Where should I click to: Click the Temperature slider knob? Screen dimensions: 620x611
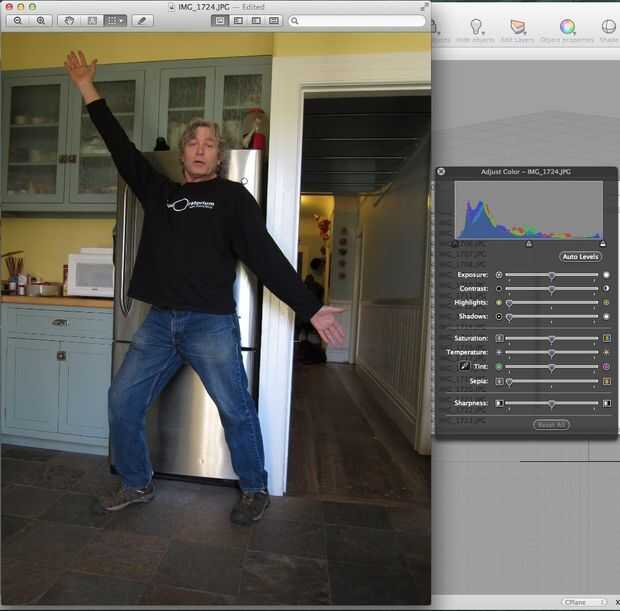point(552,353)
